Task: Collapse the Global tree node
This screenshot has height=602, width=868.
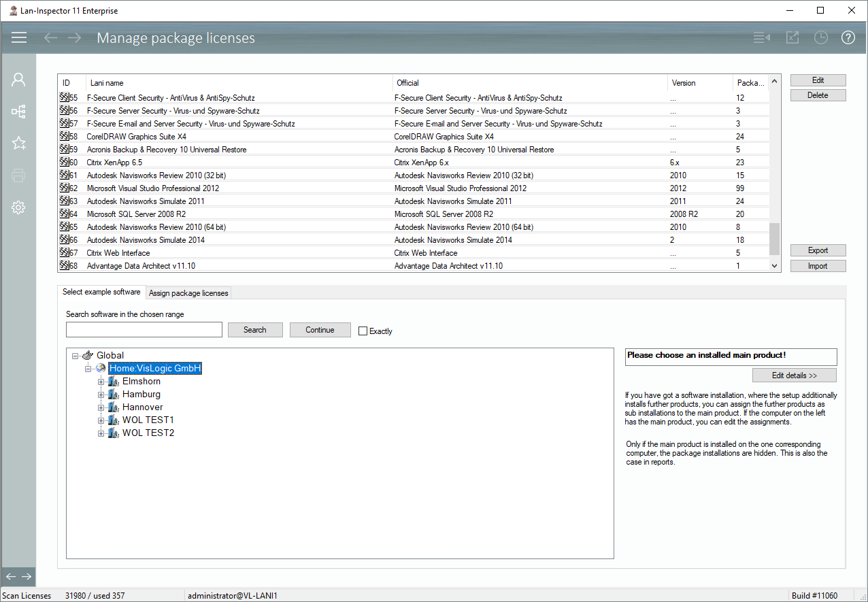Action: coord(75,356)
